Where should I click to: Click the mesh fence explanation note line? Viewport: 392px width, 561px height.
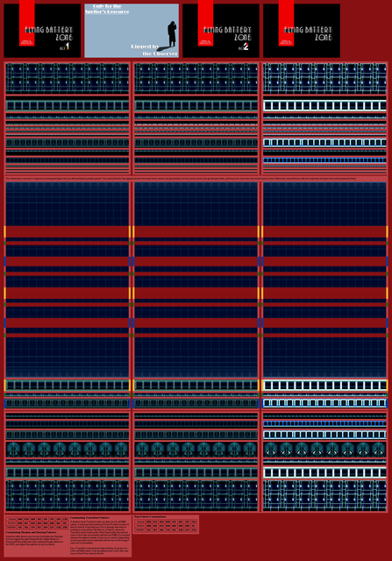(181, 178)
